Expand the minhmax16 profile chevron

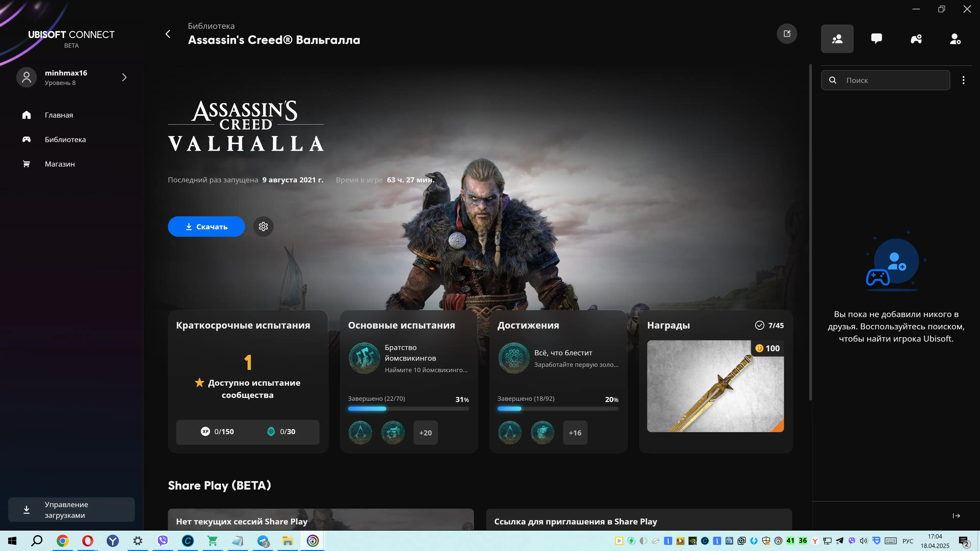tap(124, 78)
